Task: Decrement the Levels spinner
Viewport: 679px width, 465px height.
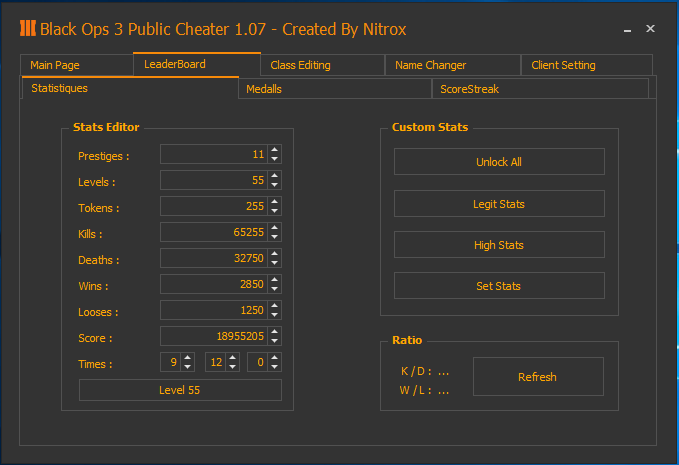Action: click(275, 185)
